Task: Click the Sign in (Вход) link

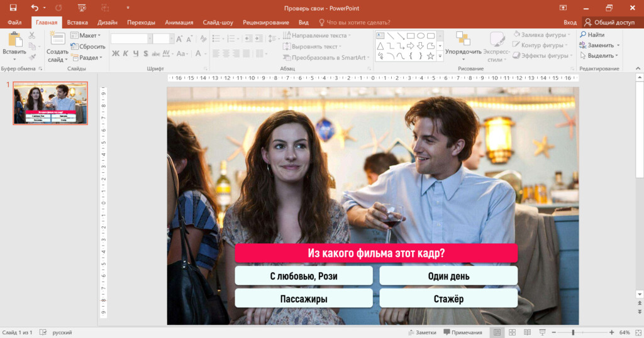Action: tap(570, 22)
